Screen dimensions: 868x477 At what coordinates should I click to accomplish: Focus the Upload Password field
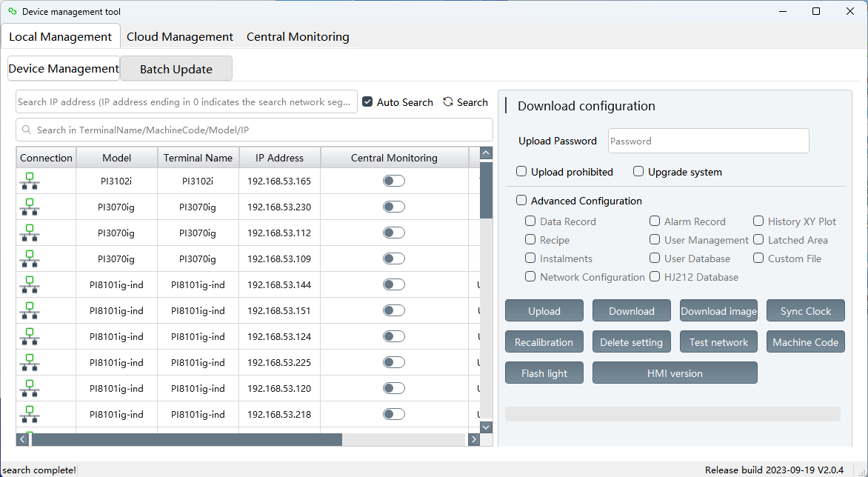pos(709,141)
